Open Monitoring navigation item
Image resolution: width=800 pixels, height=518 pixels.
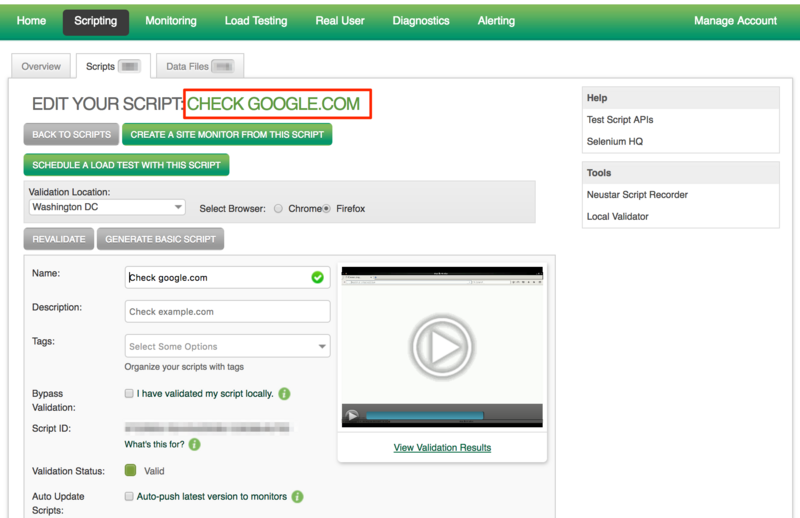pyautogui.click(x=171, y=21)
